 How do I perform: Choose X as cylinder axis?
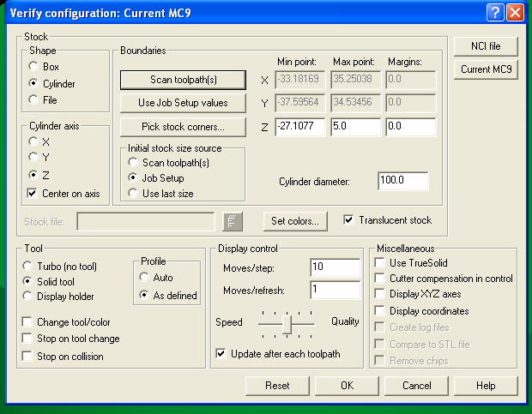33,141
